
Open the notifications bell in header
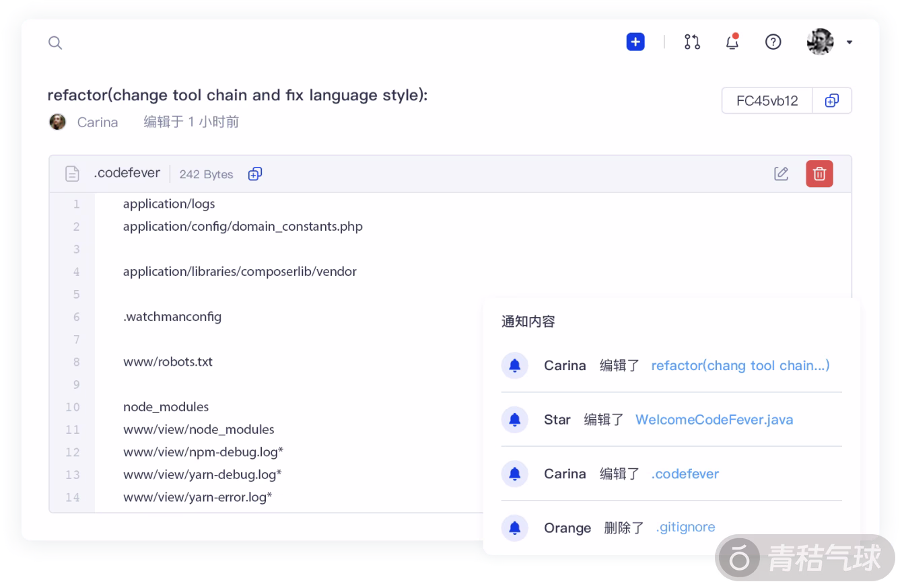pyautogui.click(x=732, y=42)
